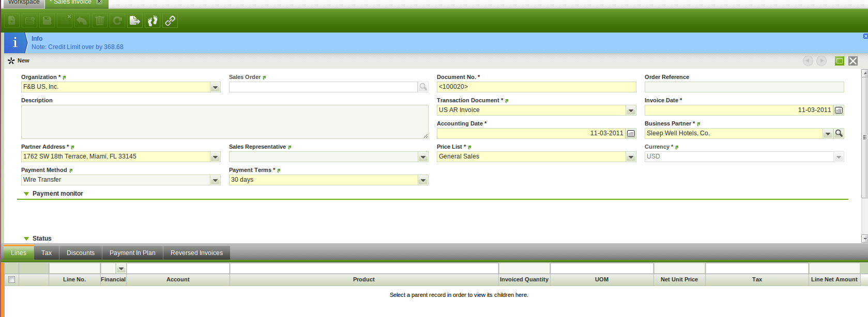Open the Organization dropdown
The height and width of the screenshot is (317, 868).
pyautogui.click(x=216, y=87)
